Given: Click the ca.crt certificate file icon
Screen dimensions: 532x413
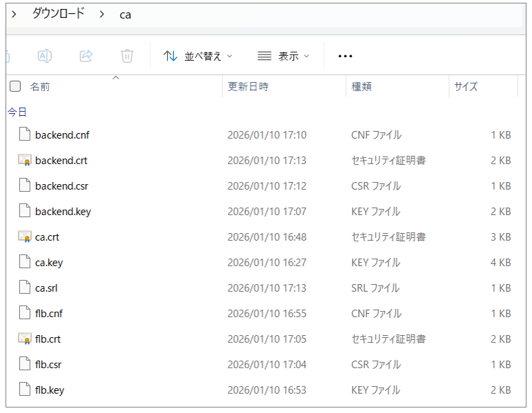Looking at the screenshot, I should (25, 237).
